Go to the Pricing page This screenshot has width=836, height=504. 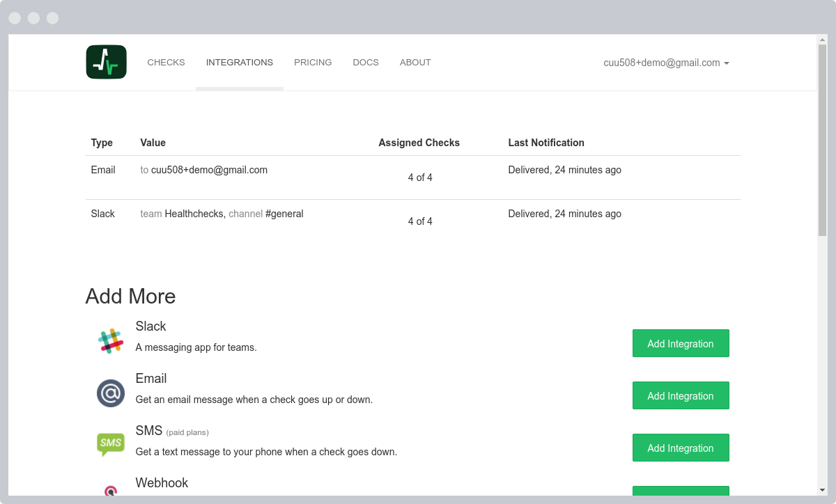tap(313, 63)
